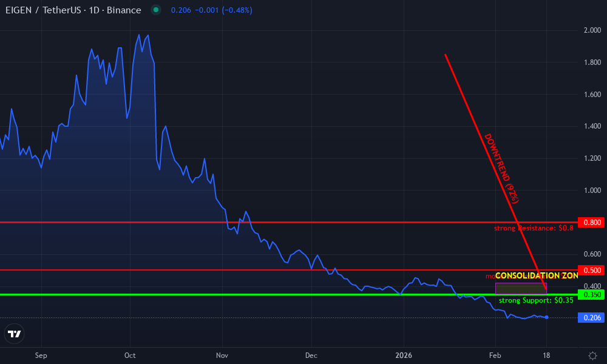This screenshot has height=364, width=607.
Task: Click the 2026 year label on time axis
Action: (404, 356)
